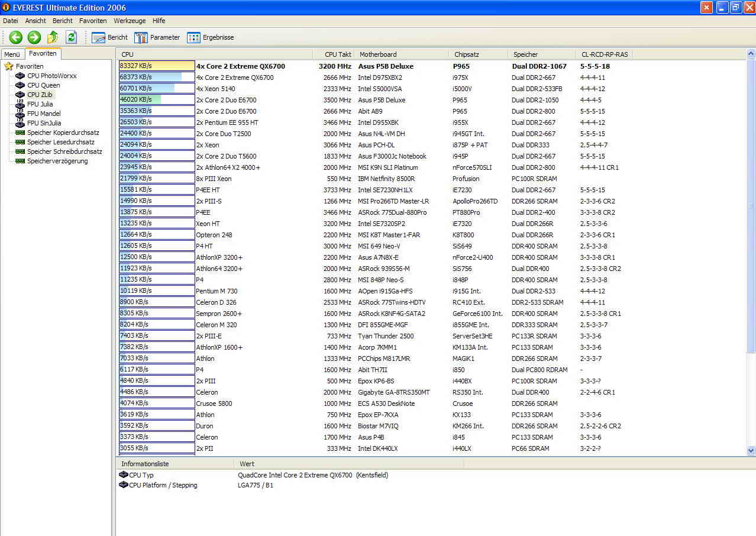Click the CPU Typ chip icon
Image resolution: width=756 pixels, height=536 pixels.
124,475
